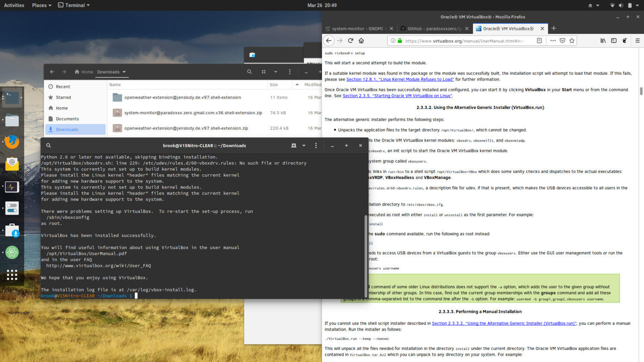Select Documents in Files sidebar
This screenshot has height=362, width=644.
(x=75, y=119)
